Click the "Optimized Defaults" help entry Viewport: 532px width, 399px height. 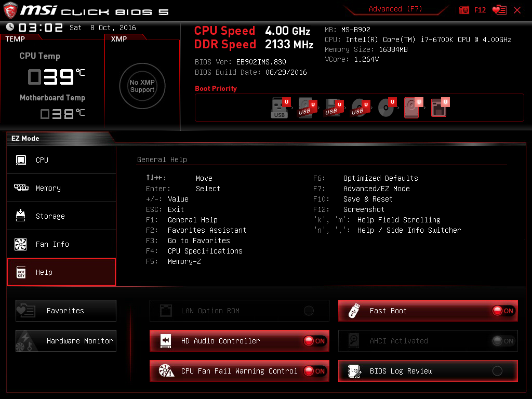click(380, 178)
